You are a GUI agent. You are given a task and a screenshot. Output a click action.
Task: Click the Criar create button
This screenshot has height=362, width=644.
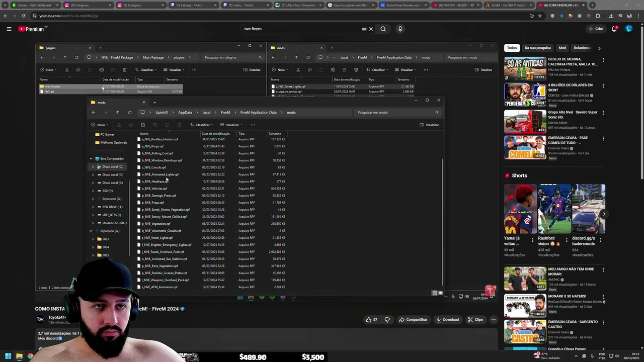tap(595, 29)
